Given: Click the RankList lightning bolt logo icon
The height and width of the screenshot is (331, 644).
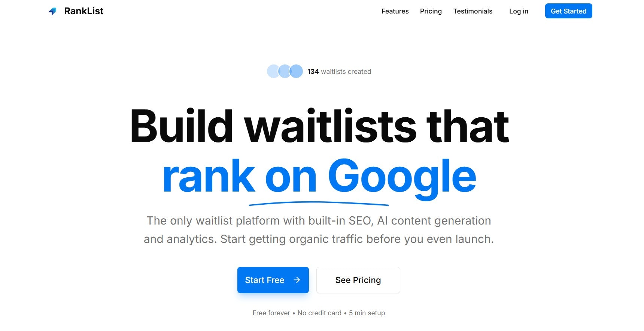Looking at the screenshot, I should coord(53,11).
